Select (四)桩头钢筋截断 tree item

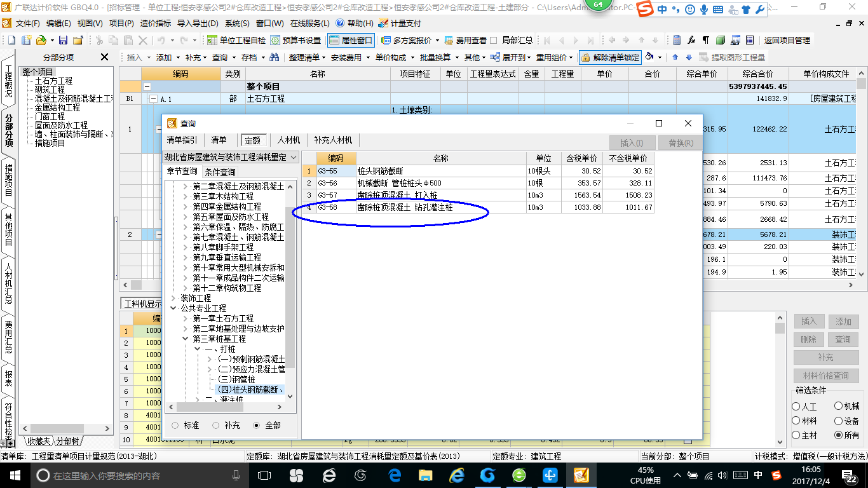click(x=250, y=390)
